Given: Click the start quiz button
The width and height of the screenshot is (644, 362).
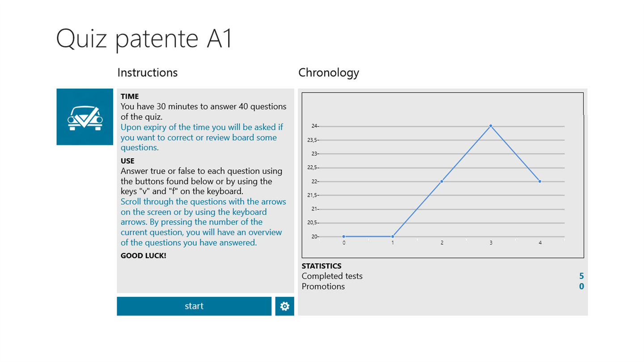Looking at the screenshot, I should (194, 306).
